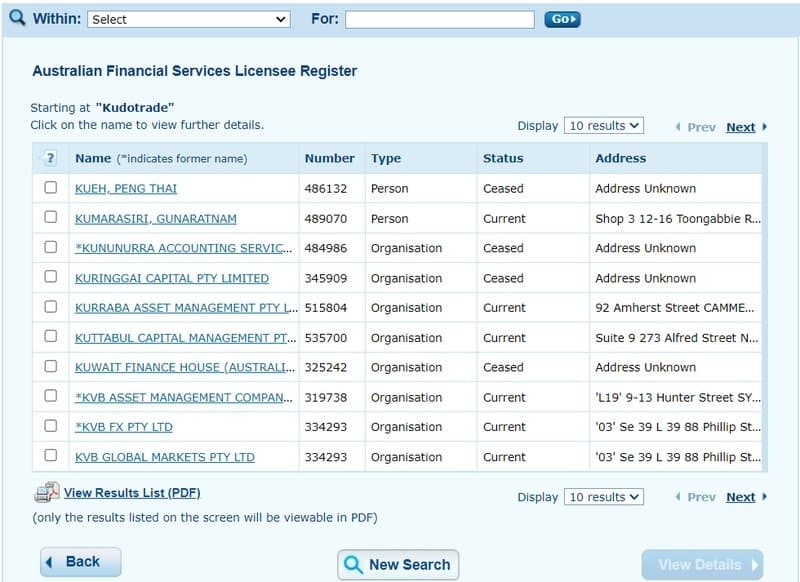Open View Results List (PDF) link
The width and height of the screenshot is (800, 582).
(x=132, y=493)
